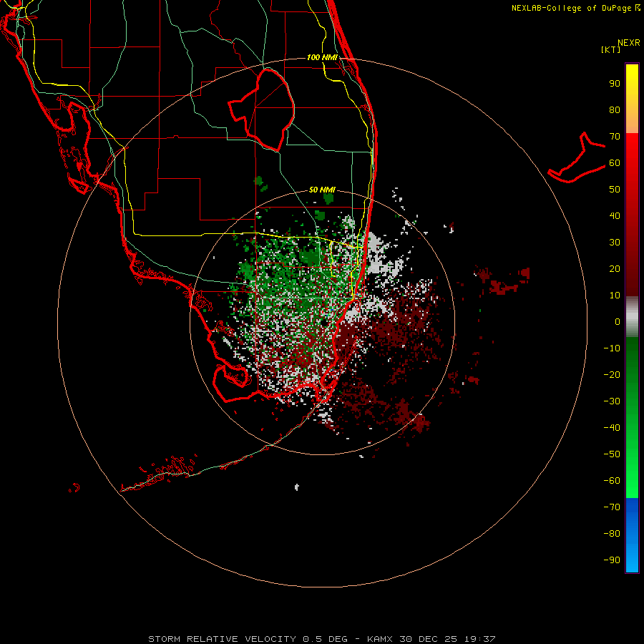644x644 pixels.
Task: Select the 50 value on velocity legend
Action: tap(615, 190)
